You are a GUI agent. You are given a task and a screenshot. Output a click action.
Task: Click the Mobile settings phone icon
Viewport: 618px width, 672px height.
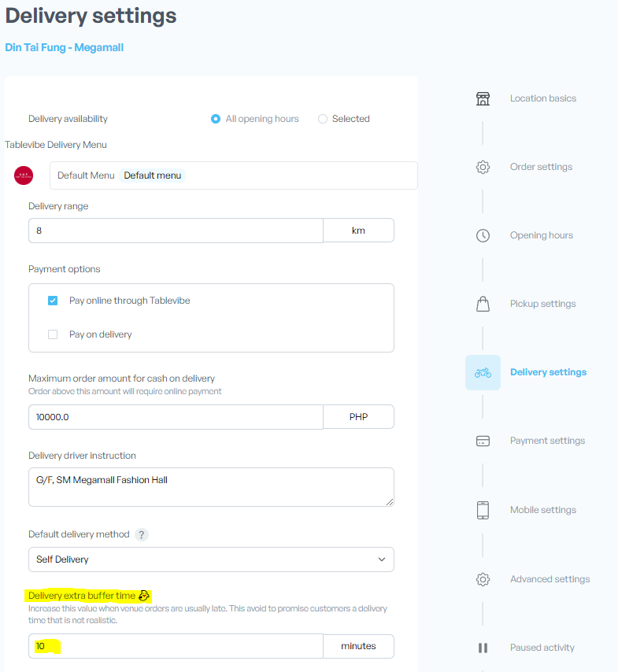coord(483,510)
